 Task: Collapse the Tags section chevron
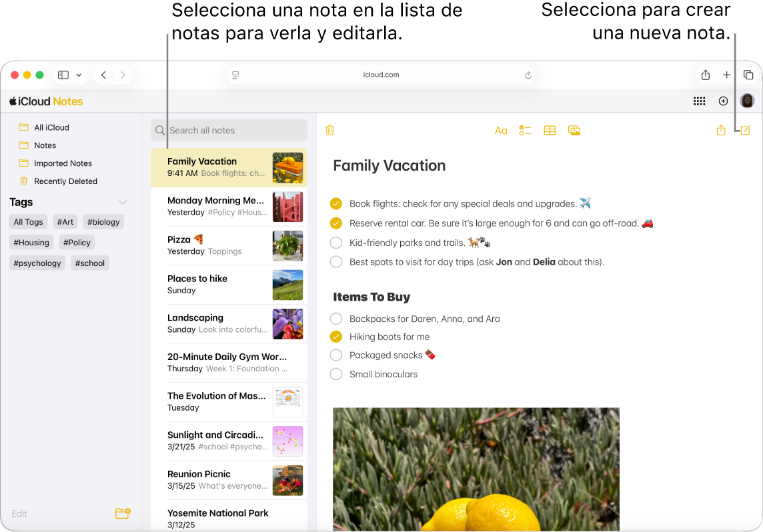[122, 201]
